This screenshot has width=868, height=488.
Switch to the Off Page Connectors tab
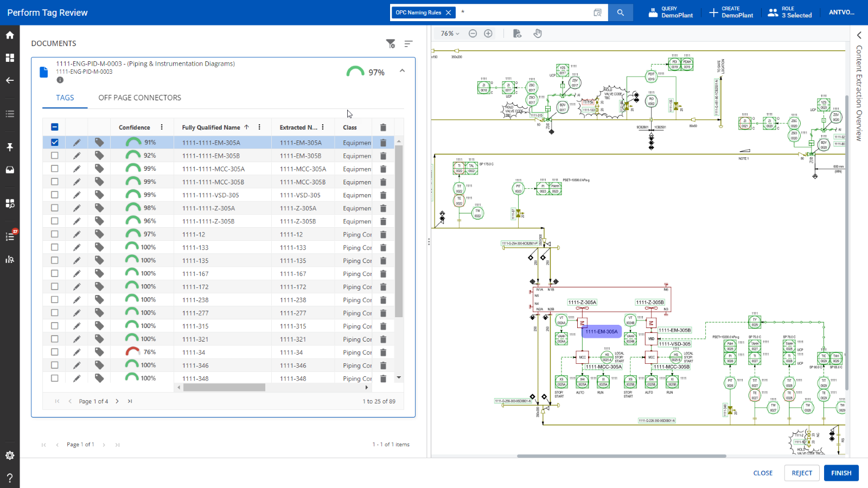[x=139, y=98]
